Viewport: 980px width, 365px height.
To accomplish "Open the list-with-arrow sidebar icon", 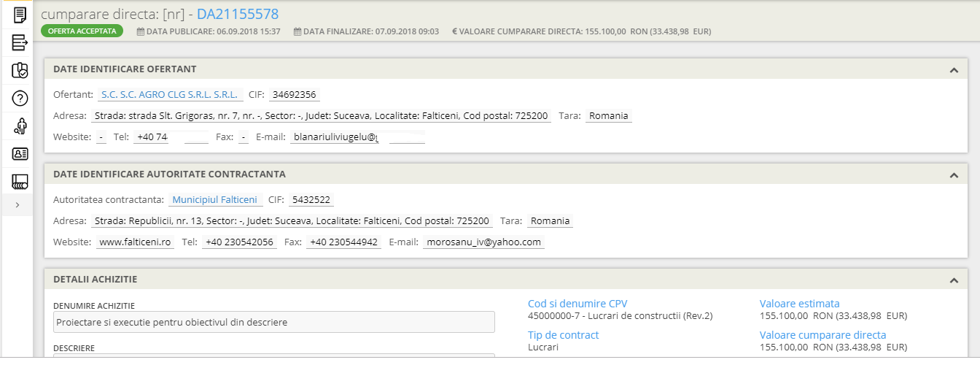I will 20,42.
